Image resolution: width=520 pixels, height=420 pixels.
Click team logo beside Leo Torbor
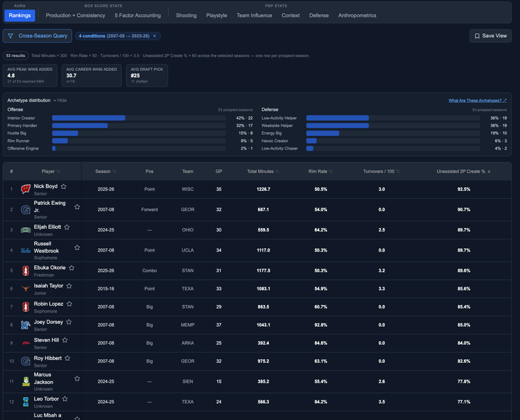(x=26, y=402)
